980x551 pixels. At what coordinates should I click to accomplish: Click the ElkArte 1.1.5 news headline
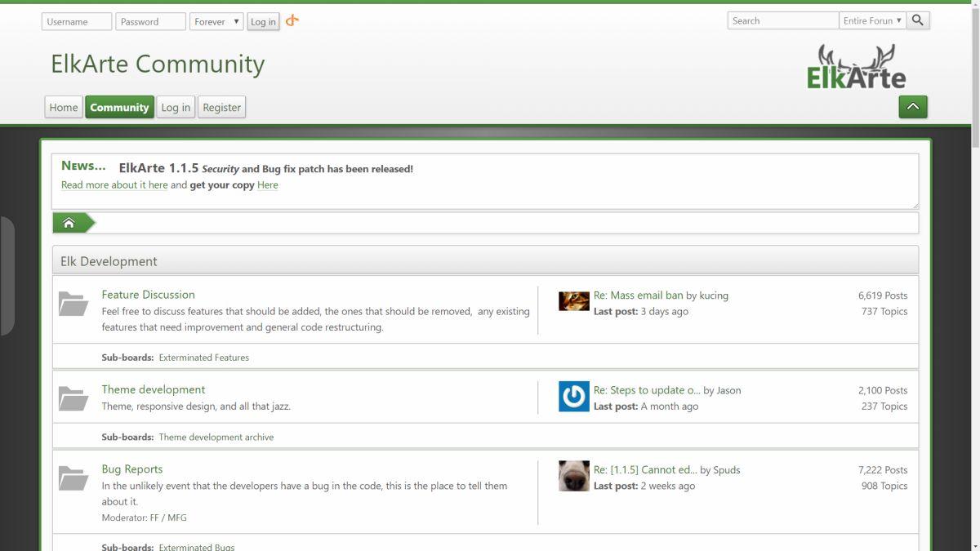(x=266, y=168)
